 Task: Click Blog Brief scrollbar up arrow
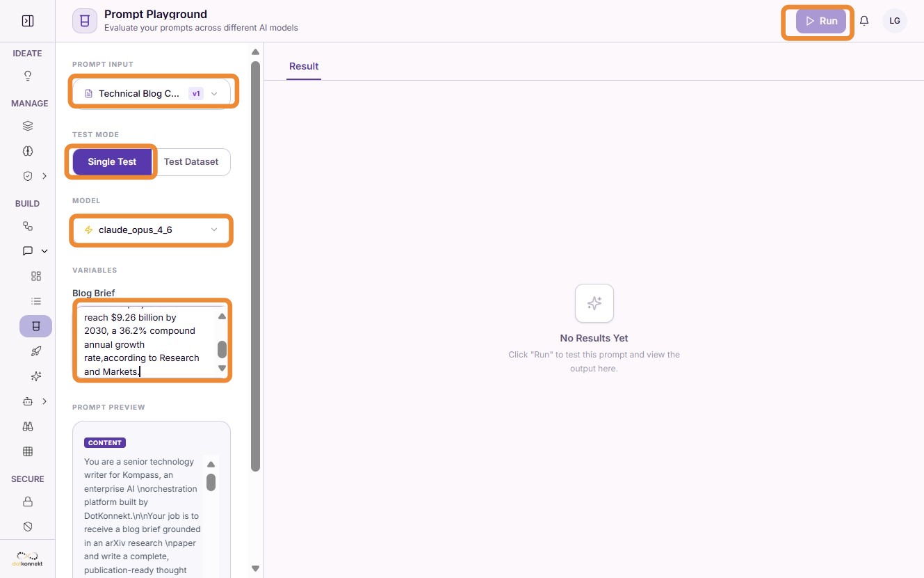tap(222, 316)
